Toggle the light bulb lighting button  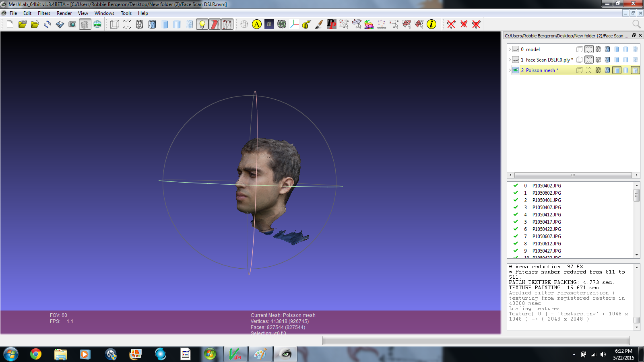202,25
